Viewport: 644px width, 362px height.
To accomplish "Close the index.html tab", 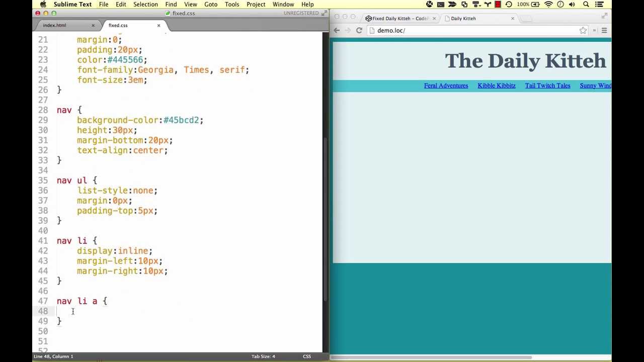I will point(93,25).
